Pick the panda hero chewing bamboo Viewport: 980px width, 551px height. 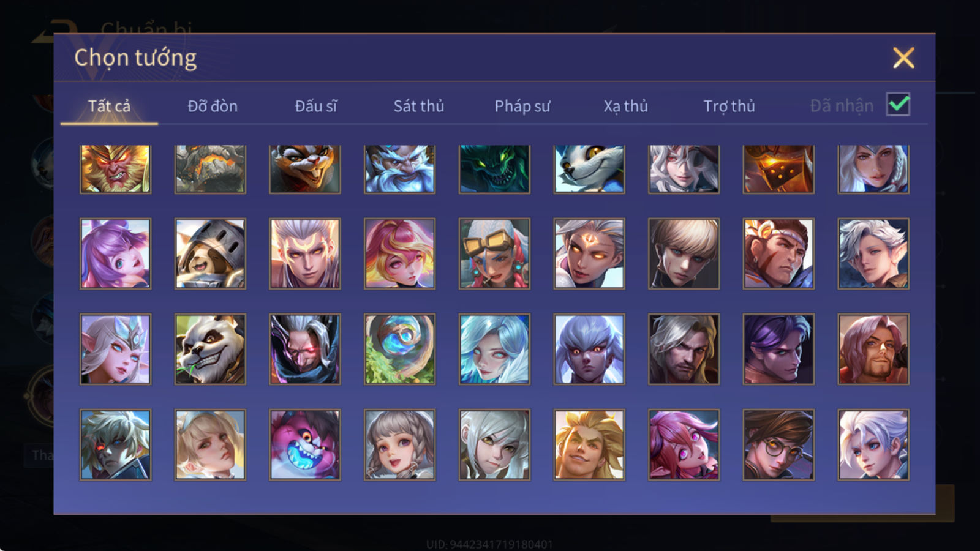point(210,349)
